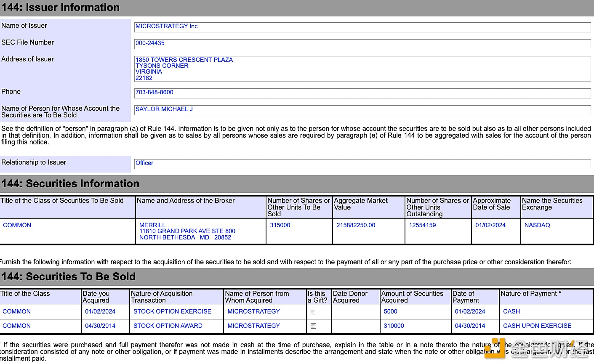Select broker name MERRILL
594x364 pixels.
coord(152,225)
